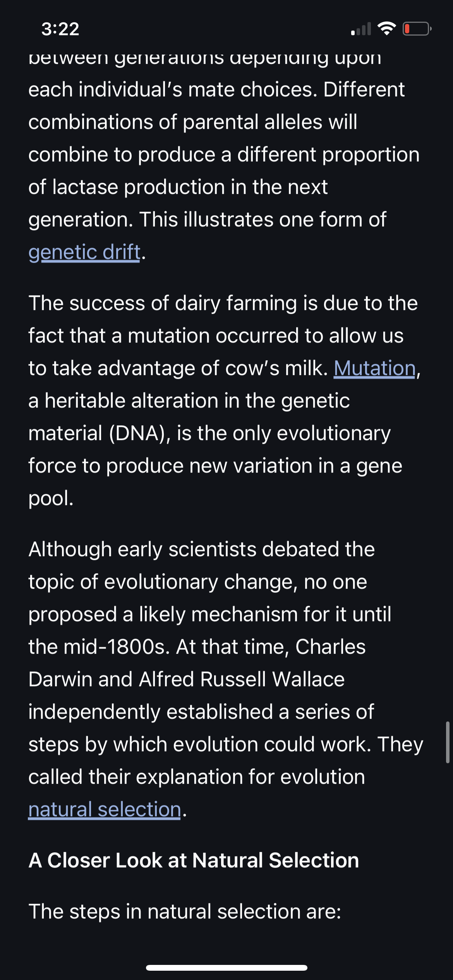Open the Mutation link
Viewport: 453px width, 980px height.
pyautogui.click(x=374, y=368)
